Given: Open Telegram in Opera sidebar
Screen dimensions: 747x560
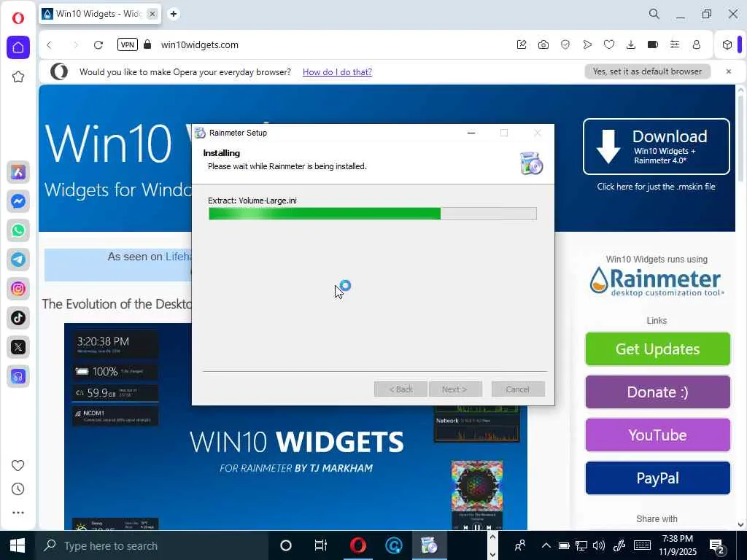Looking at the screenshot, I should tap(18, 260).
